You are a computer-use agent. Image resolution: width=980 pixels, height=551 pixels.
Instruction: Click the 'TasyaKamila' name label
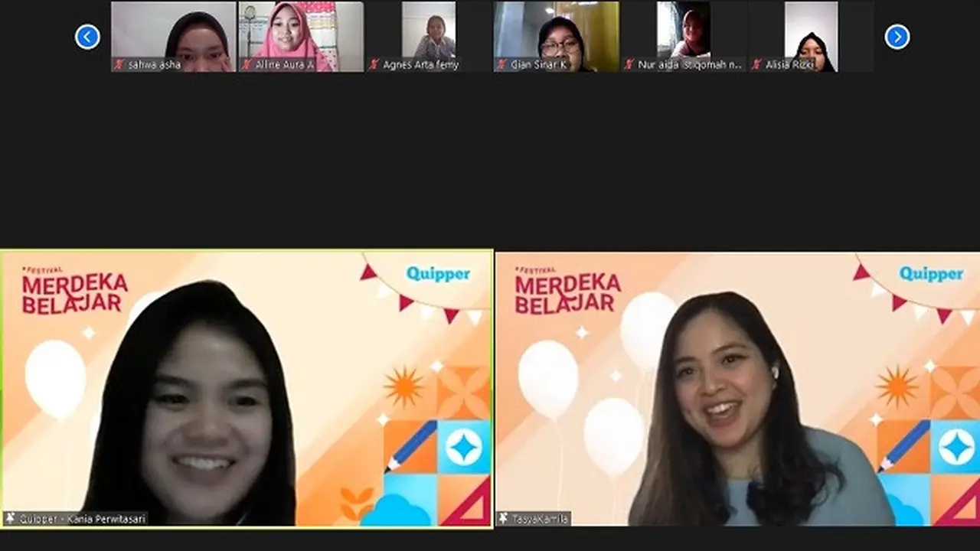[539, 518]
